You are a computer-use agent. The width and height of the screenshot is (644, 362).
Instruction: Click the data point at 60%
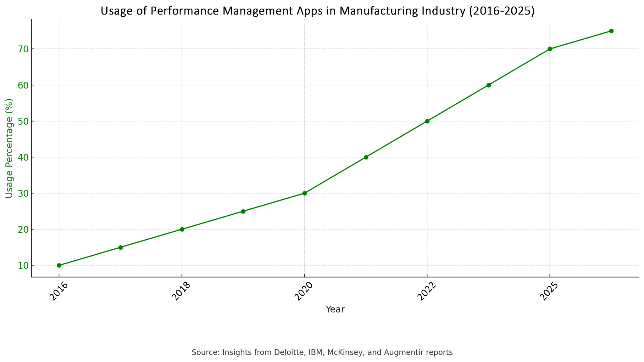(488, 85)
